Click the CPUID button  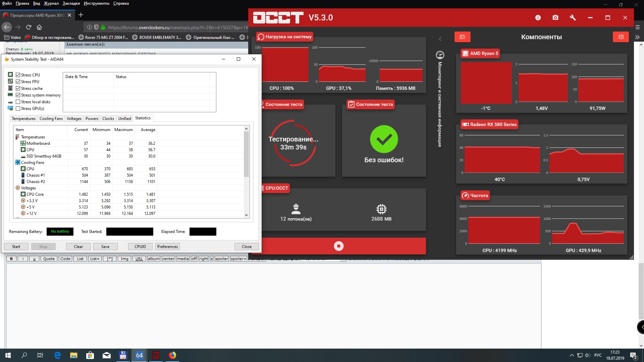tap(140, 247)
